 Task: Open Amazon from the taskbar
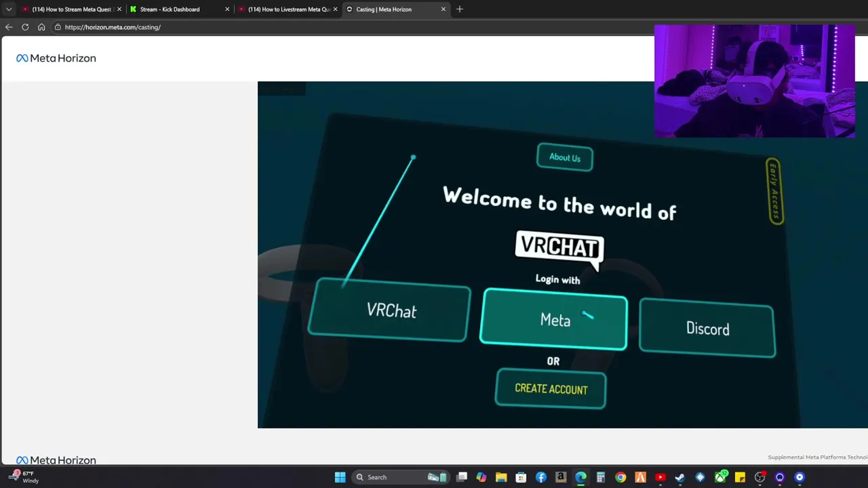point(561,477)
